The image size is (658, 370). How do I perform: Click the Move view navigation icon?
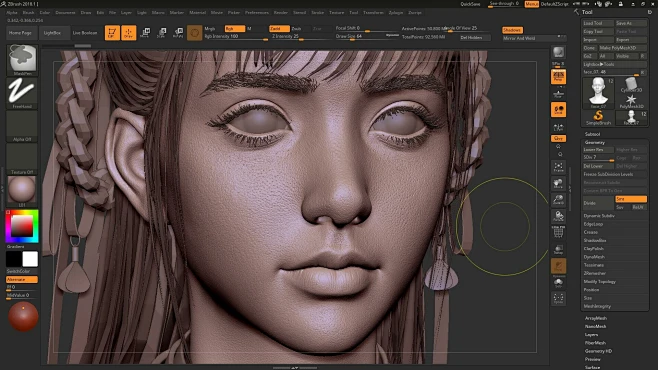559,183
